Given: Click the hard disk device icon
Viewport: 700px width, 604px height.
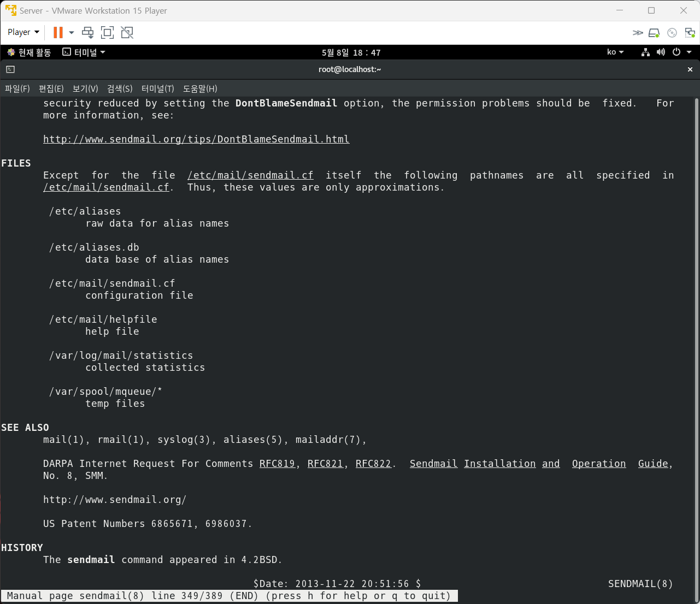Looking at the screenshot, I should pos(654,33).
